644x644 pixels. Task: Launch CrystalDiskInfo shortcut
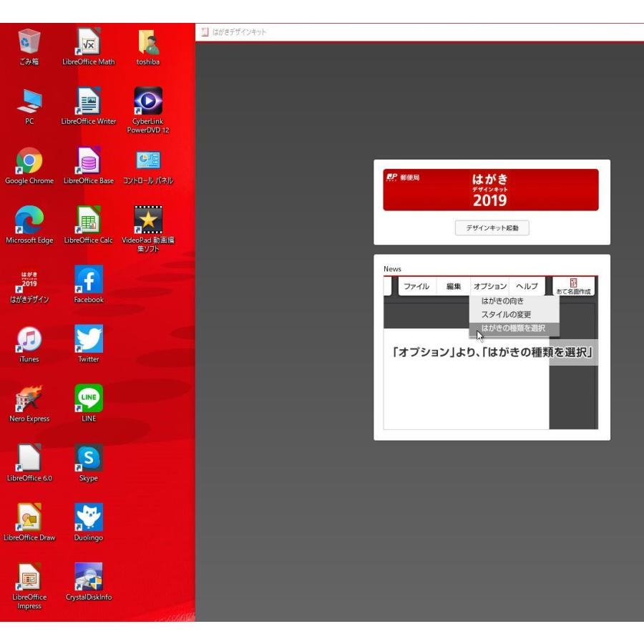89,577
